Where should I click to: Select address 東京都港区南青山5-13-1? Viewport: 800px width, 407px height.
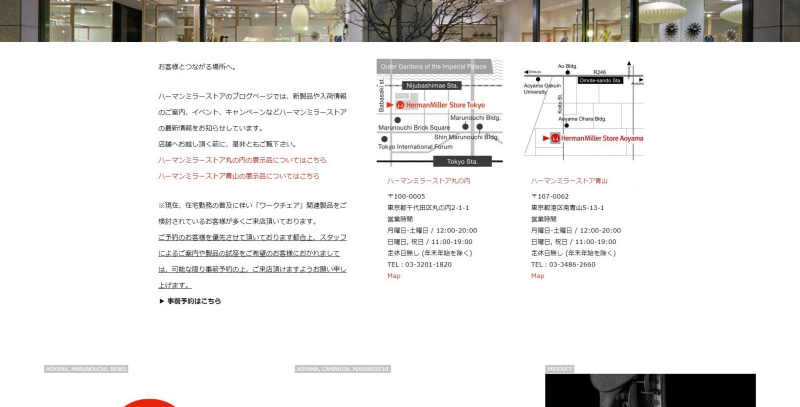[x=567, y=208]
